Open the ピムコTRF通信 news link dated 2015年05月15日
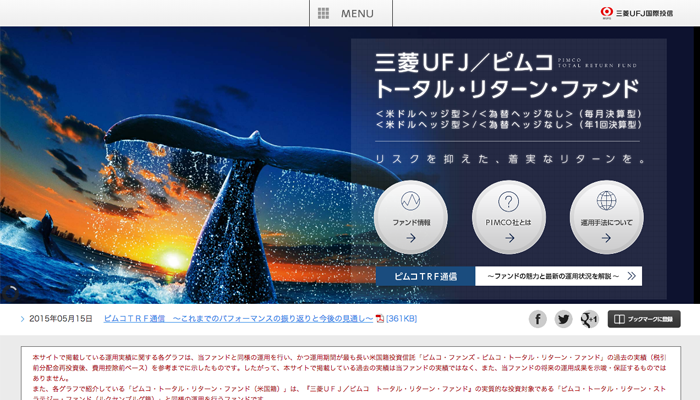 [238, 319]
